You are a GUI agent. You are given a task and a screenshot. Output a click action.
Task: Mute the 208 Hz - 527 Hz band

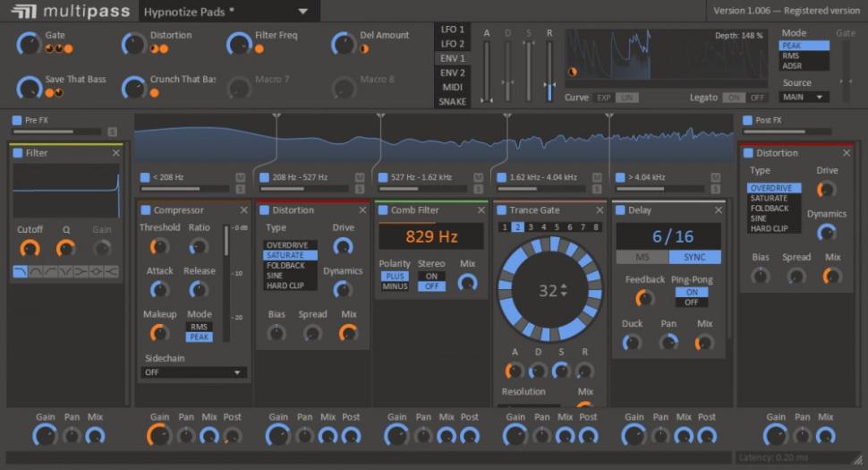click(x=360, y=177)
